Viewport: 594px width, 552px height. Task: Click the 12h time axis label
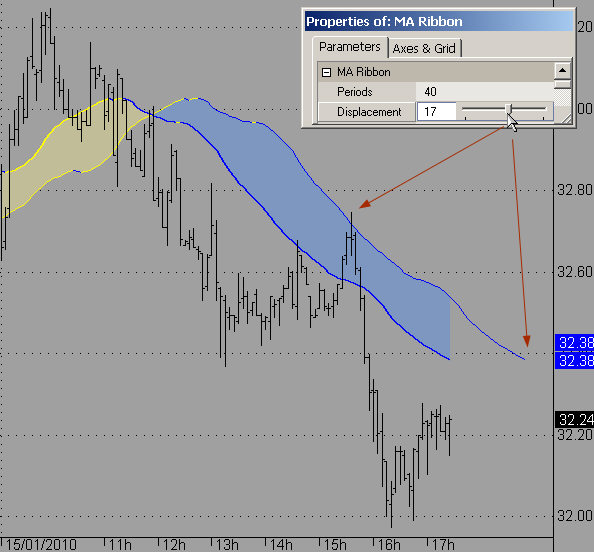pyautogui.click(x=174, y=545)
